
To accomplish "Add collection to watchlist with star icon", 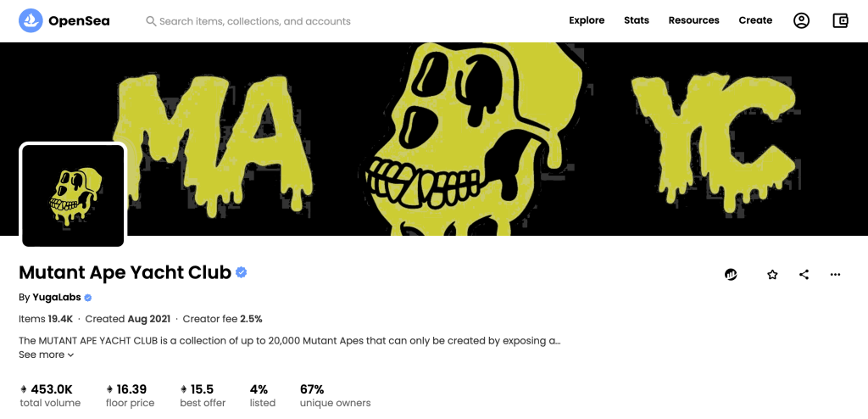I will [x=772, y=274].
